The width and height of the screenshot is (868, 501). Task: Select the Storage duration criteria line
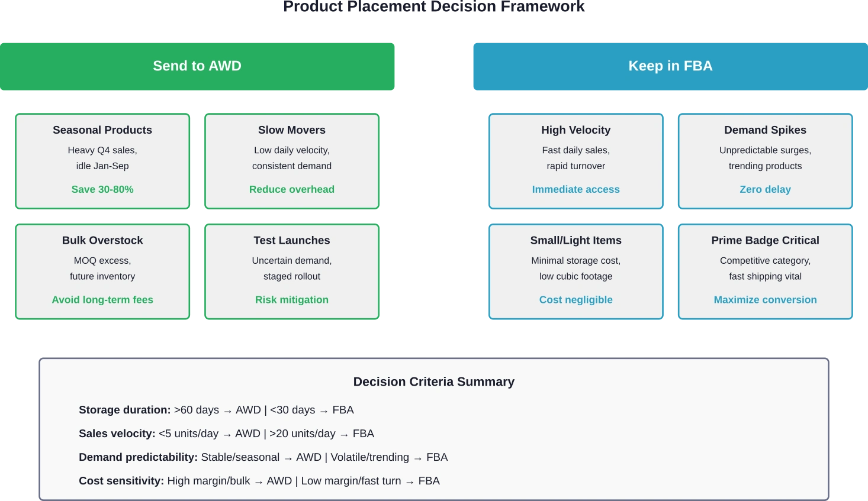[x=216, y=410]
